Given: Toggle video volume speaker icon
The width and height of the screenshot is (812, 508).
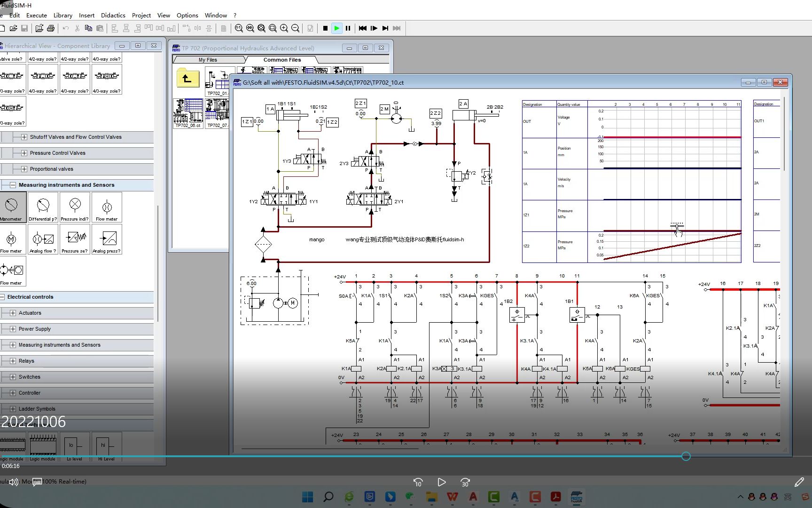Looking at the screenshot, I should click(x=14, y=482).
